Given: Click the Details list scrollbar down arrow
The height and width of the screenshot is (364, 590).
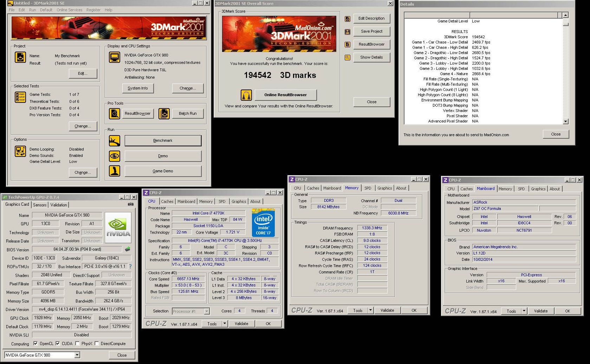Looking at the screenshot, I should [x=565, y=121].
